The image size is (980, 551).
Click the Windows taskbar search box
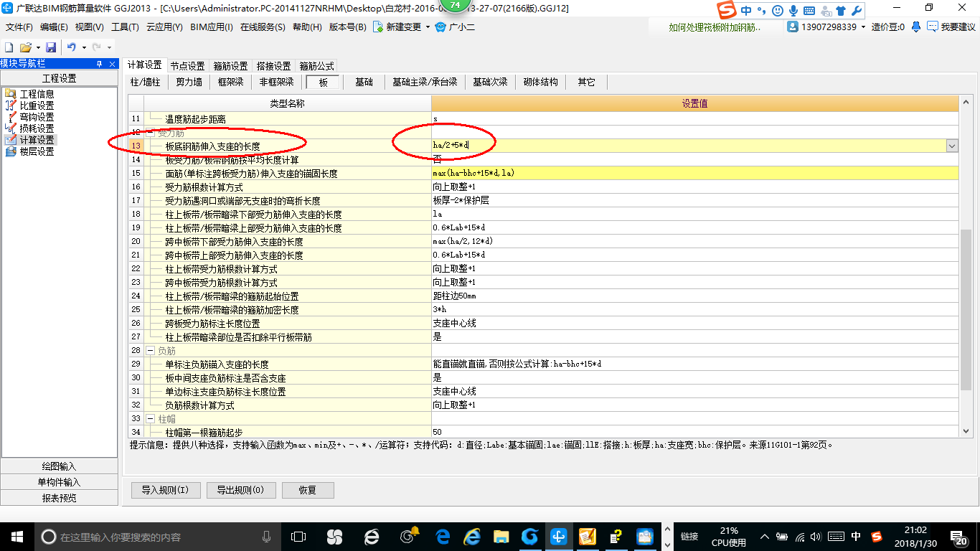(156, 536)
